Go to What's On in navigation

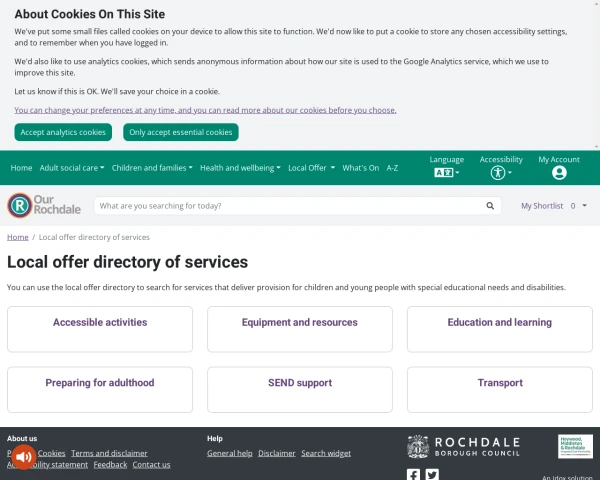click(x=360, y=168)
